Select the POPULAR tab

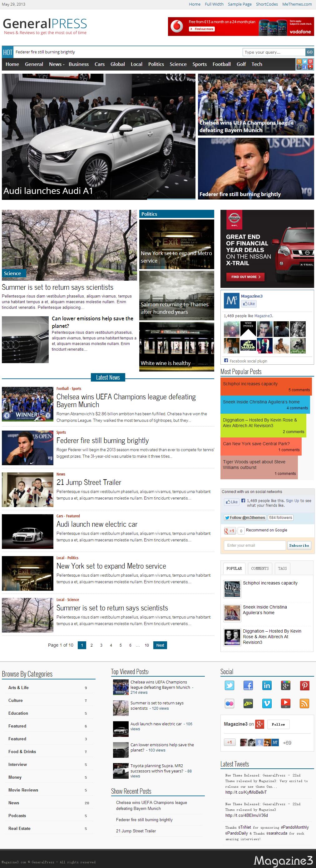point(234,569)
